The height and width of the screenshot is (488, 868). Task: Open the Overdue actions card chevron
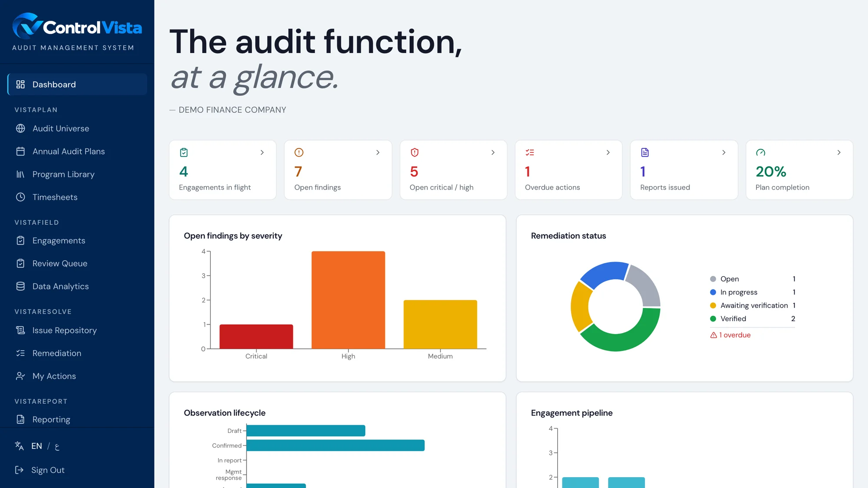[608, 152]
